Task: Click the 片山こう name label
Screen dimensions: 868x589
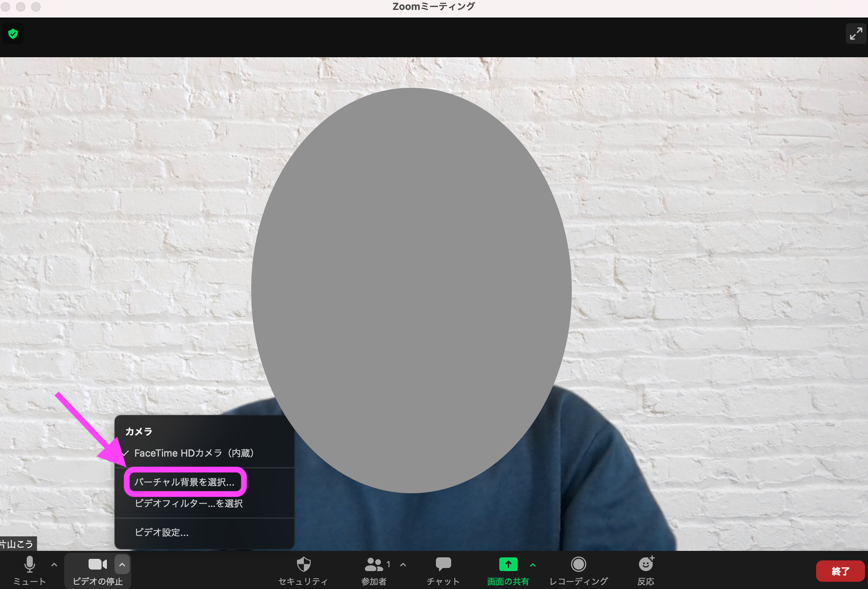Action: pyautogui.click(x=18, y=544)
